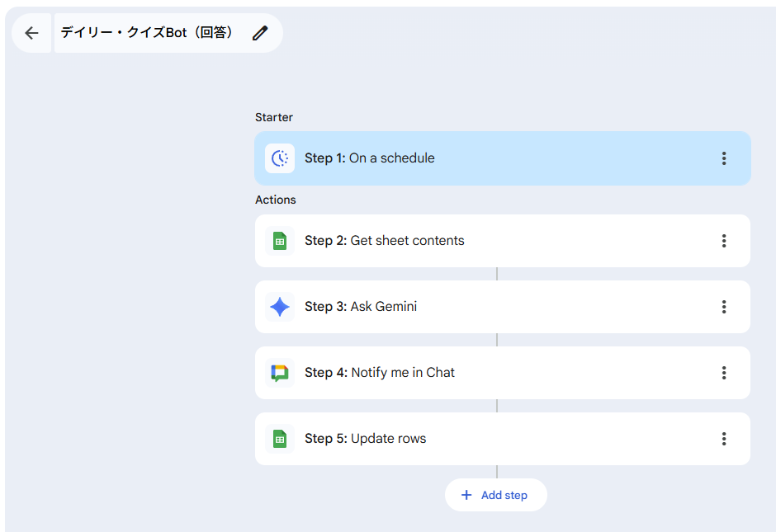Click the Sheets icon in Step 5
The image size is (776, 532).
click(x=280, y=439)
